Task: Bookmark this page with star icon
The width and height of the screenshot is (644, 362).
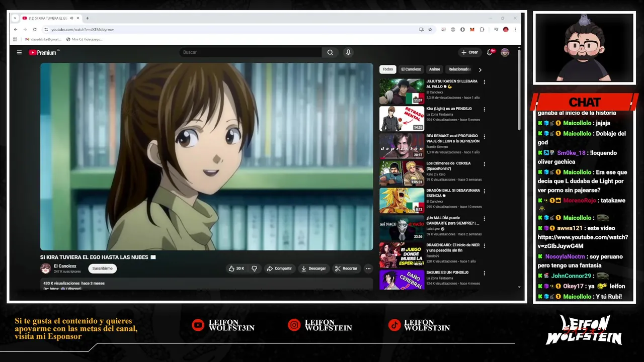Action: pyautogui.click(x=430, y=30)
